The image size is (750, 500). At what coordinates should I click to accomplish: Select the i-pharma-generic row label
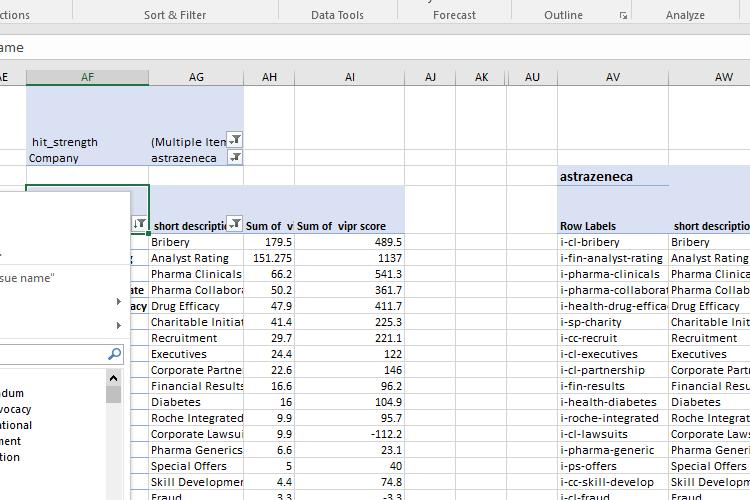click(x=613, y=450)
